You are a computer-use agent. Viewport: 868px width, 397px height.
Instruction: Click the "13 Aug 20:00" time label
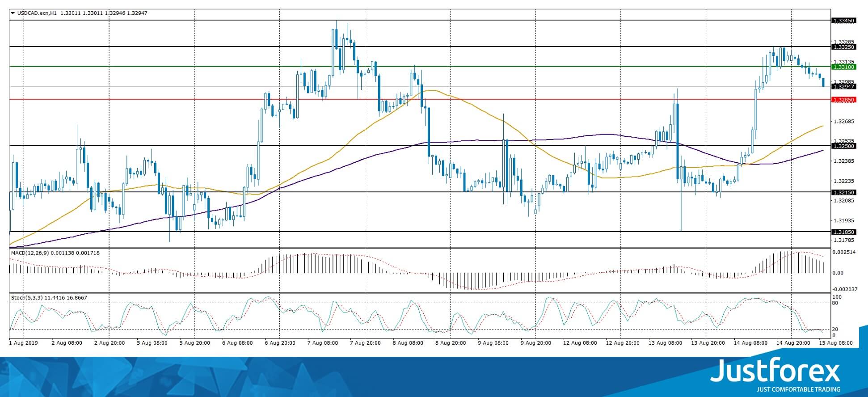pyautogui.click(x=708, y=343)
